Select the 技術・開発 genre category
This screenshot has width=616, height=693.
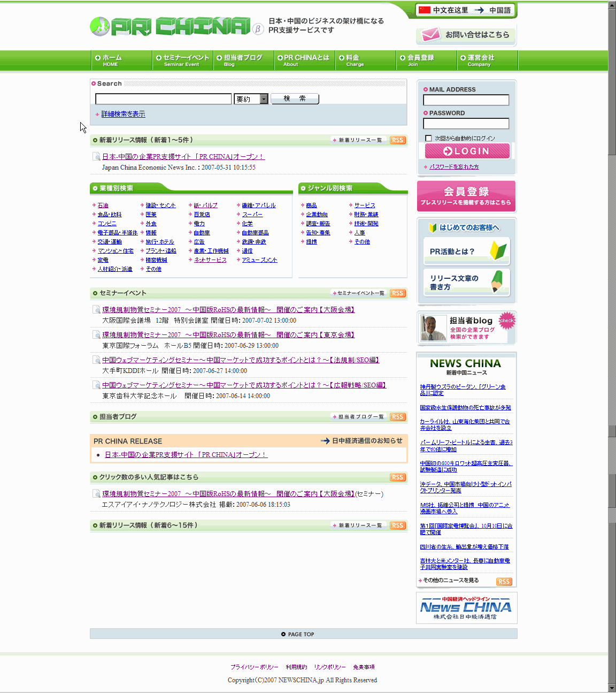pos(366,224)
